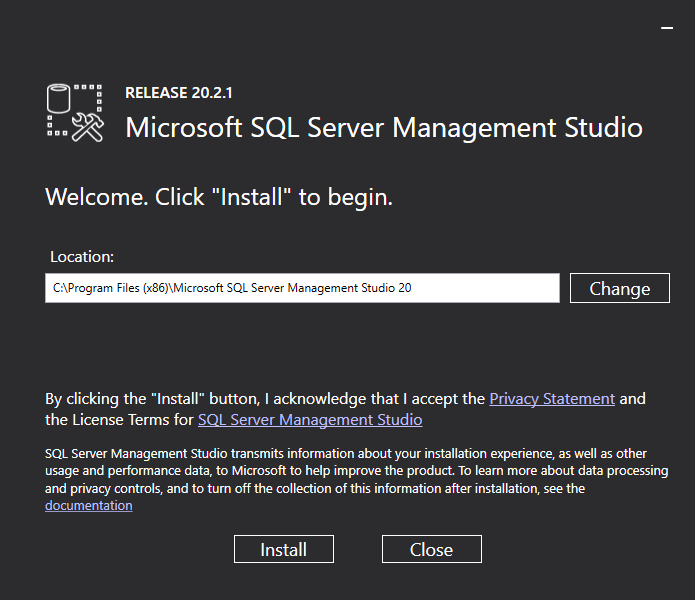The width and height of the screenshot is (695, 600).
Task: Change the installation location
Action: pos(620,288)
